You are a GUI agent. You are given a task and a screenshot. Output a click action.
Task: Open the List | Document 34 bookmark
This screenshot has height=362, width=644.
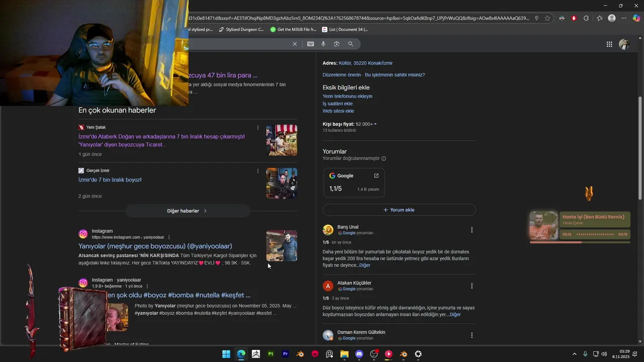point(345,30)
